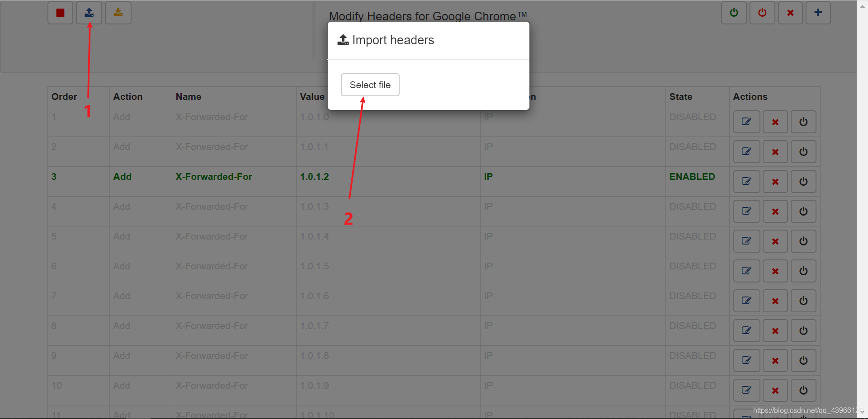Image resolution: width=868 pixels, height=419 pixels.
Task: Edit the header row with value 1.0.1.9
Action: click(x=746, y=391)
